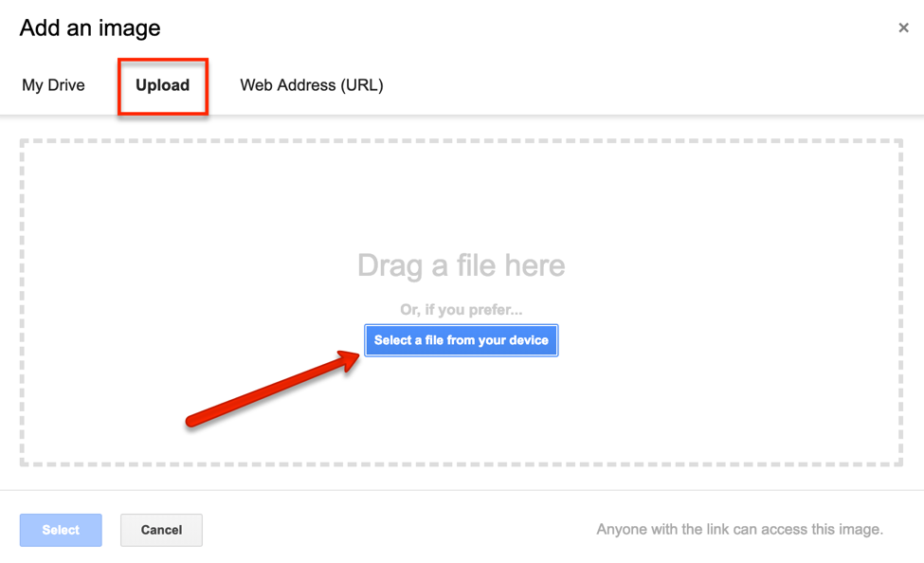Click the 'Add an image' dialog title

click(x=90, y=28)
